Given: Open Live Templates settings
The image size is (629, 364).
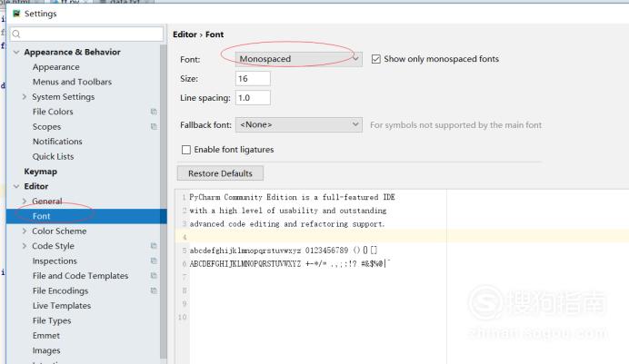Looking at the screenshot, I should coord(62,306).
